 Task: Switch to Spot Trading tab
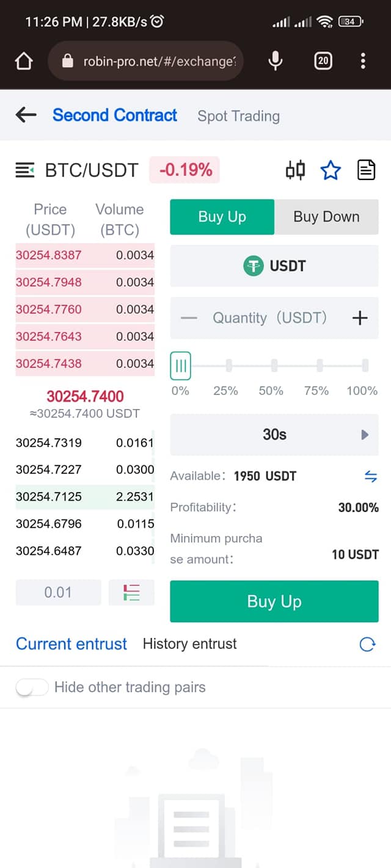coord(238,116)
